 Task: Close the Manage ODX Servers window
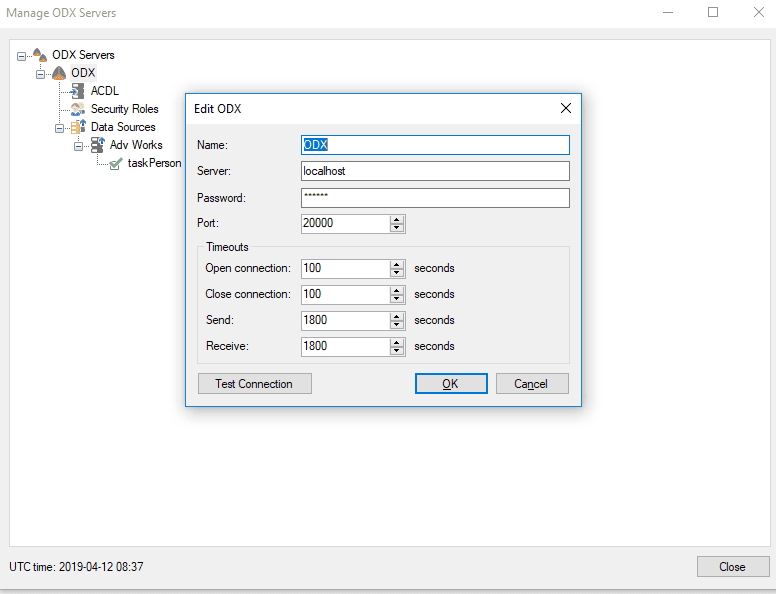click(x=758, y=12)
